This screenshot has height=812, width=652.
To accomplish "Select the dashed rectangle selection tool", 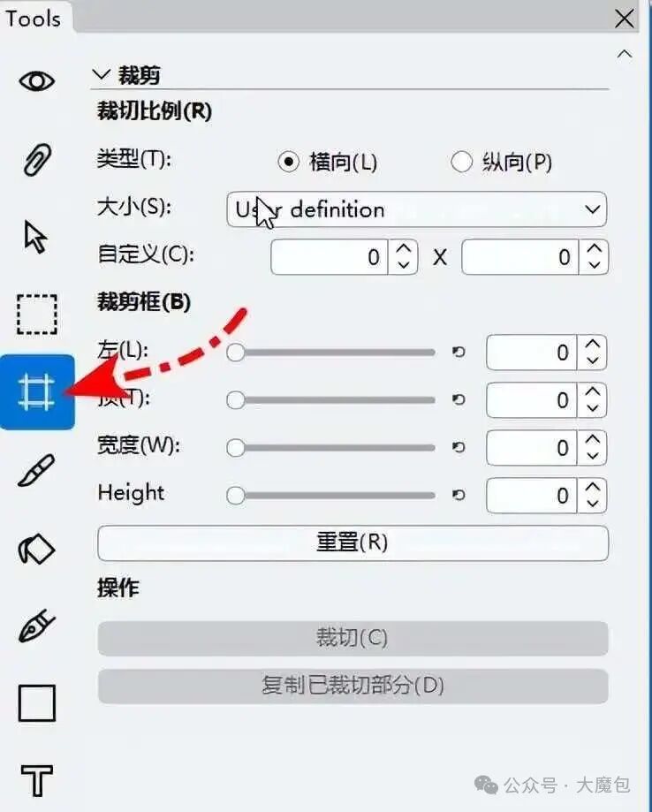I will coord(37,315).
